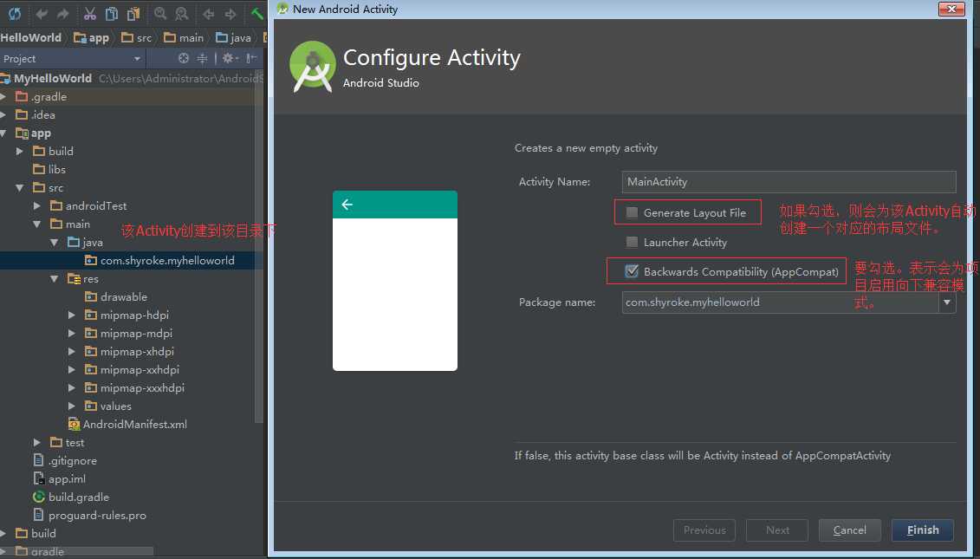Click the Find magnifier icon
This screenshot has width=980, height=559.
(x=160, y=14)
